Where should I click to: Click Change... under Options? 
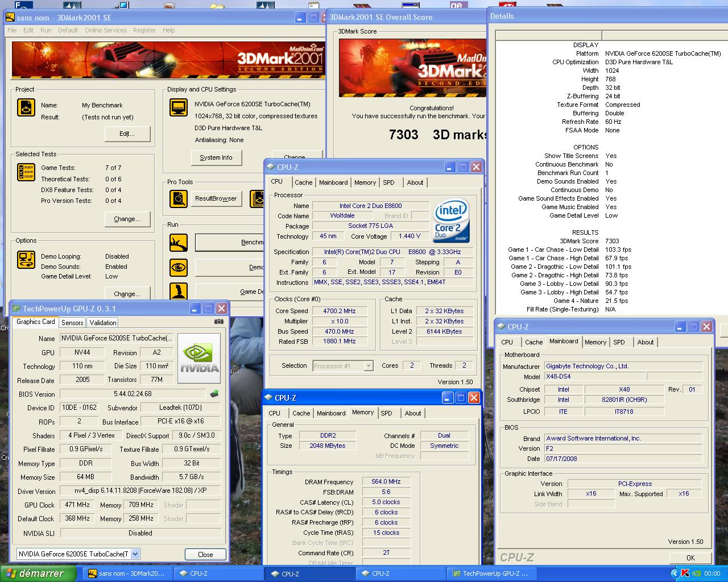coord(127,294)
